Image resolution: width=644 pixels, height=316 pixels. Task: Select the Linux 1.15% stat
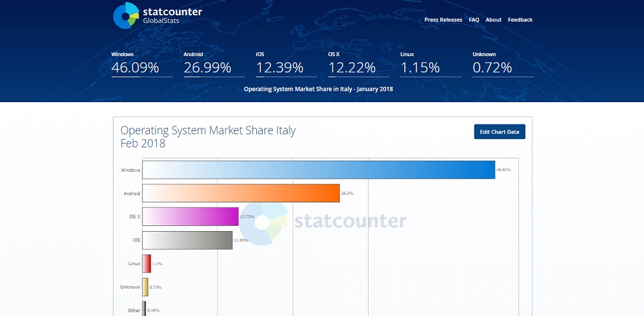click(x=431, y=64)
